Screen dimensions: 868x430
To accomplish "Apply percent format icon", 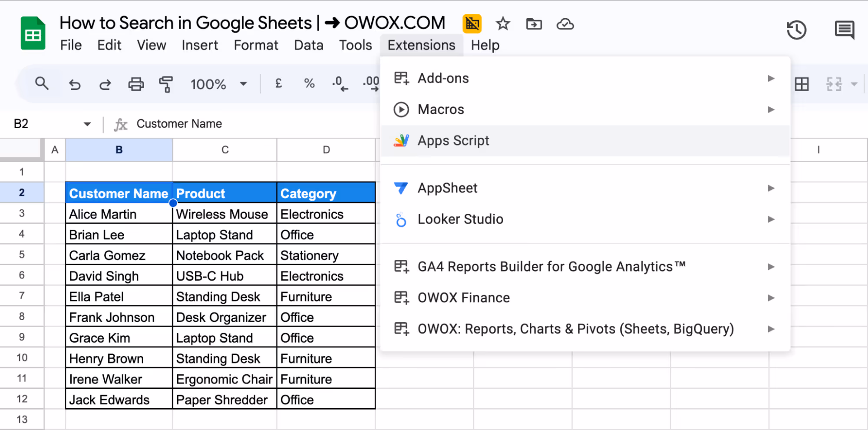I will click(309, 83).
